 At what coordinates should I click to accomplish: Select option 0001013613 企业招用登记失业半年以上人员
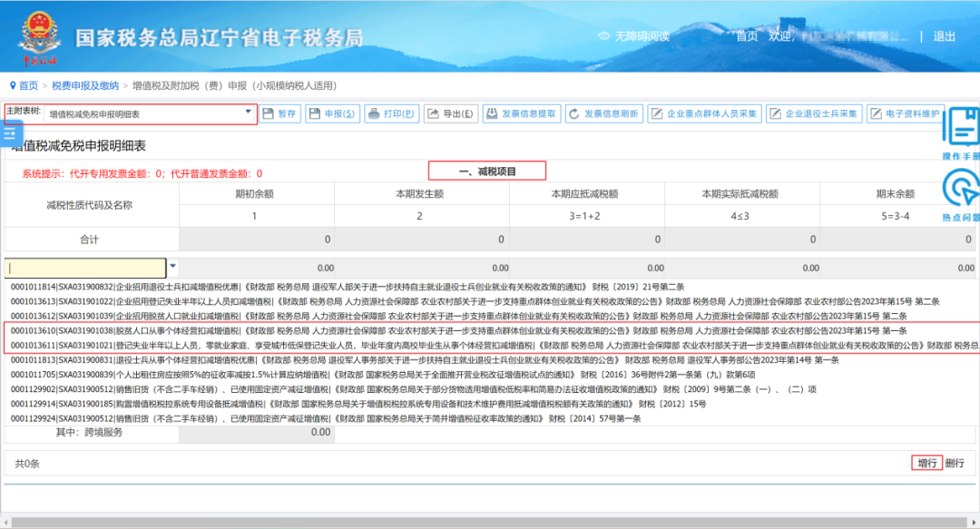[x=475, y=301]
